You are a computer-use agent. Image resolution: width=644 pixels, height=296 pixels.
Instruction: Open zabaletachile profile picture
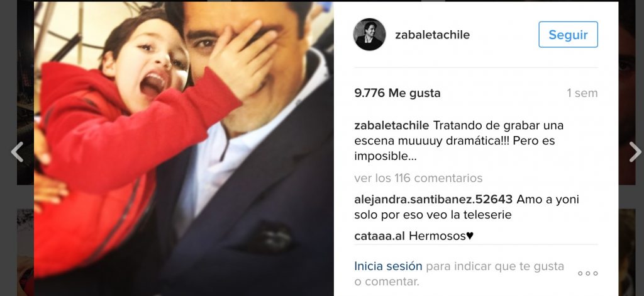click(x=369, y=35)
